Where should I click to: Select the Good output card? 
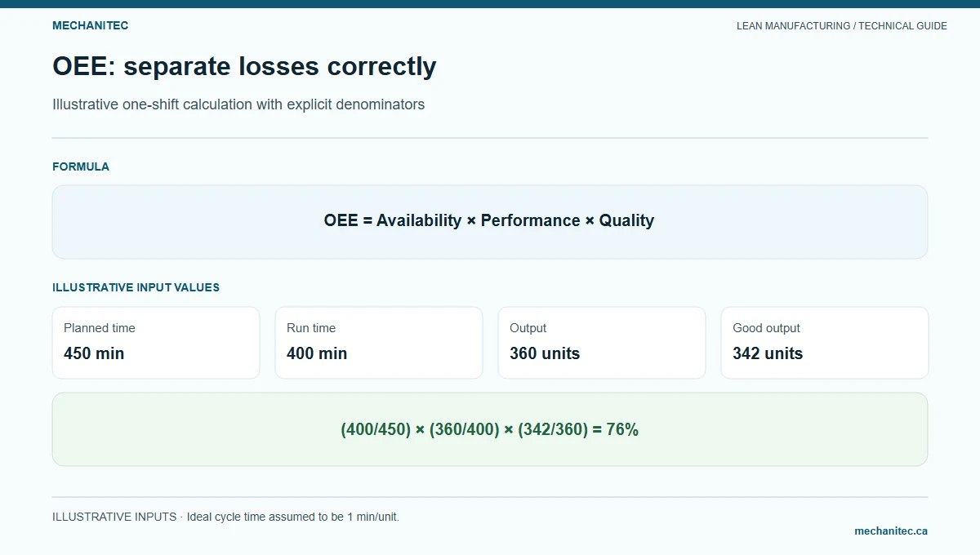(x=825, y=343)
